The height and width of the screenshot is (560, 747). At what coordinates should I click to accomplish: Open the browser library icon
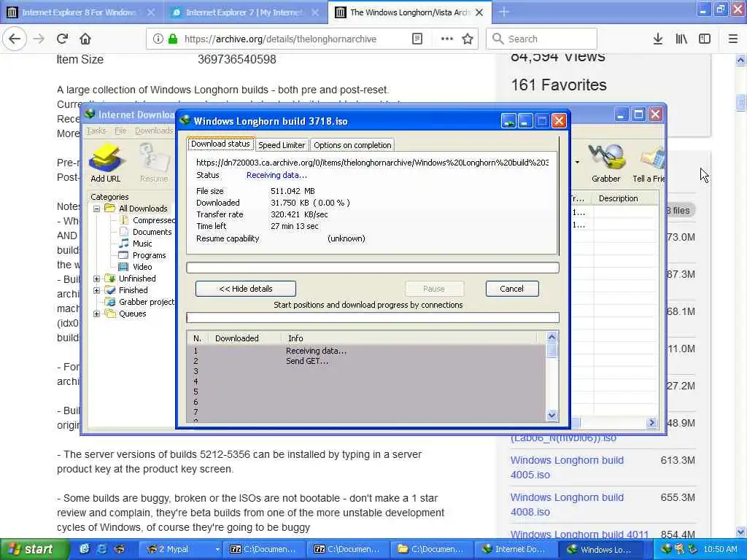pos(681,39)
